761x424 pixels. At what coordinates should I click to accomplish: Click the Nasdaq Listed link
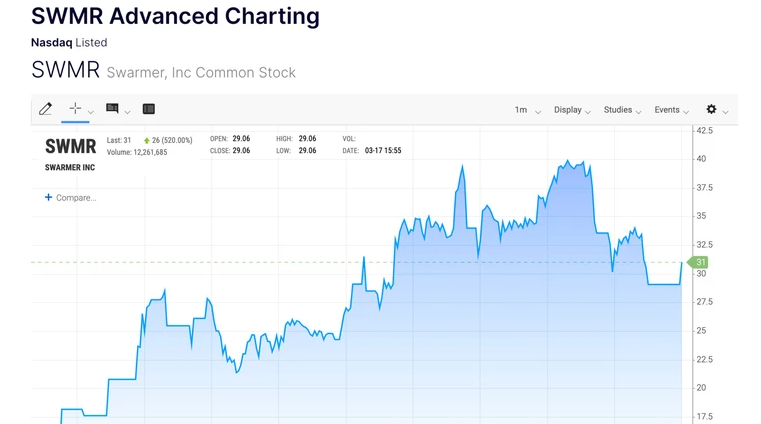click(x=69, y=43)
